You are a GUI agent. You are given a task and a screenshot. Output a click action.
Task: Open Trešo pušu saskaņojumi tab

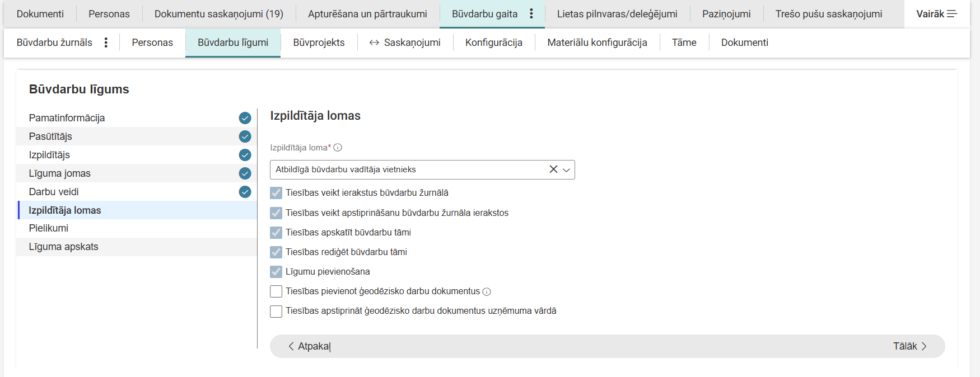click(x=829, y=14)
